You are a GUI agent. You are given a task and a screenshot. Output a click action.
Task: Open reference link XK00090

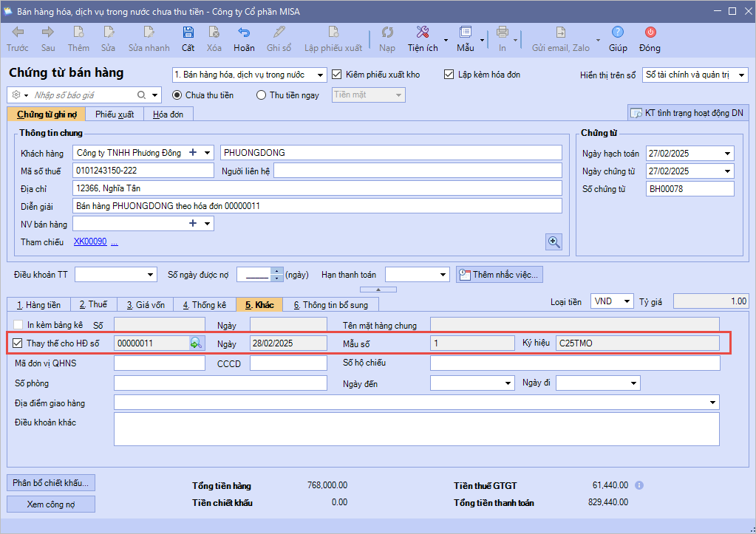click(x=90, y=242)
